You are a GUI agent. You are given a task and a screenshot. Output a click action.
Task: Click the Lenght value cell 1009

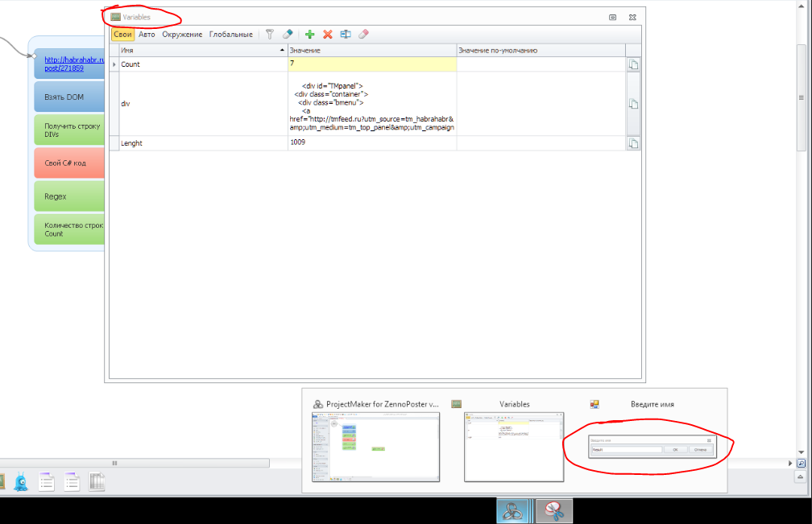click(x=372, y=143)
